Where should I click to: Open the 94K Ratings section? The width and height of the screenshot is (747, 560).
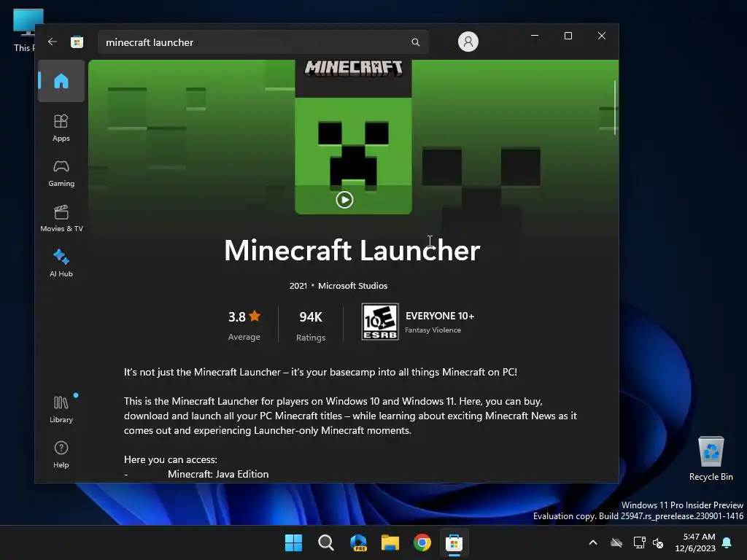[311, 326]
